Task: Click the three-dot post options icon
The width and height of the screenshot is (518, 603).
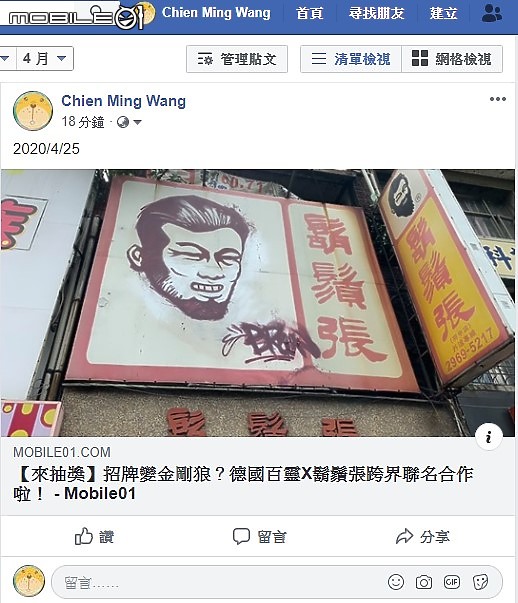Action: [498, 99]
